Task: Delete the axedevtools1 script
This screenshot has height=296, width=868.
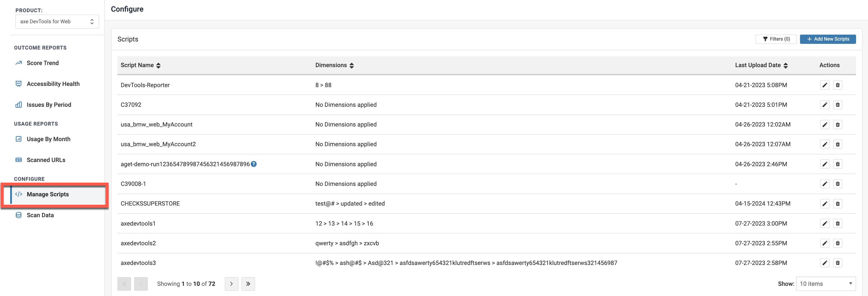Action: tap(837, 223)
